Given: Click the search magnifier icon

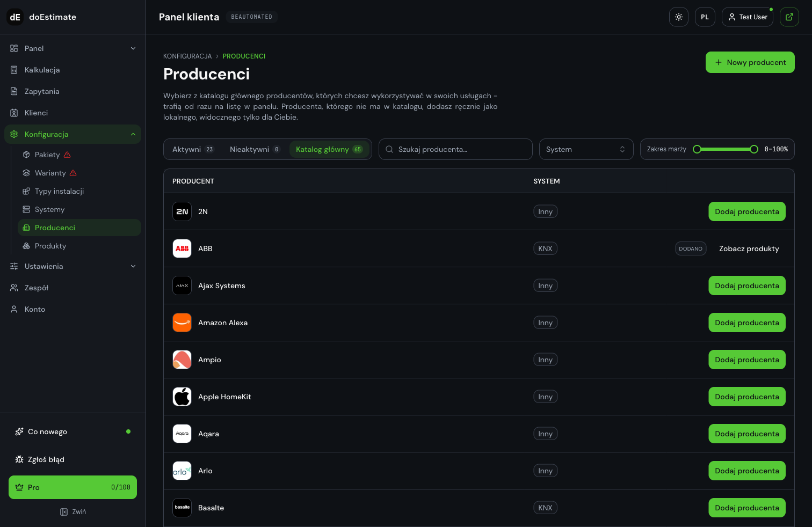Looking at the screenshot, I should click(x=389, y=149).
